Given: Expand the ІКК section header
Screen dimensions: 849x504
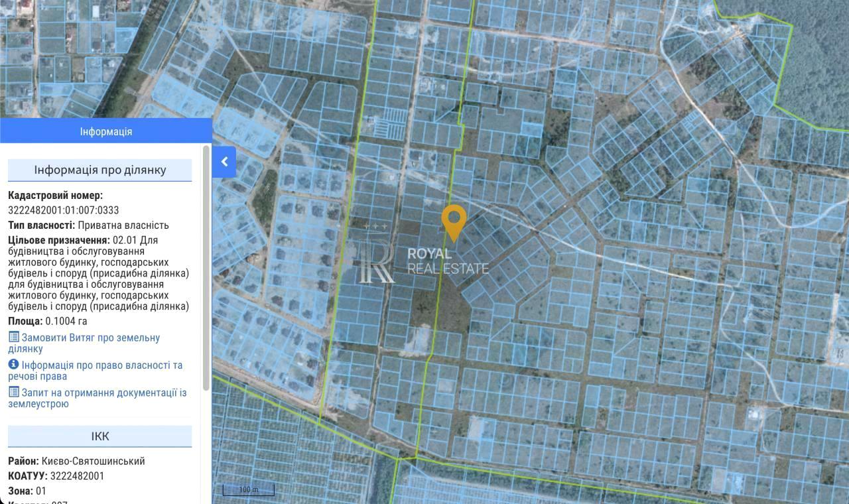Looking at the screenshot, I should [99, 436].
